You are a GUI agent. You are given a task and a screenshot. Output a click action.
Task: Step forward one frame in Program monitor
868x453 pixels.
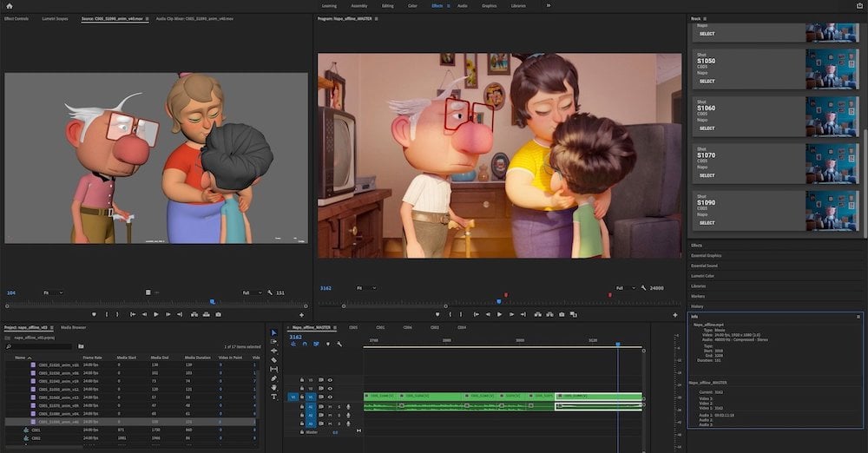(511, 314)
